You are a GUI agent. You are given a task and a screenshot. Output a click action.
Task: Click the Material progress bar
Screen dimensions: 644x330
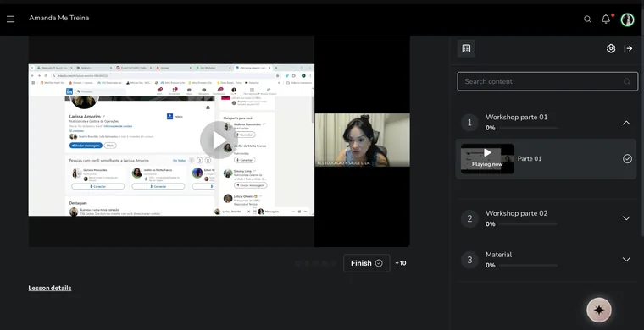[528, 265]
